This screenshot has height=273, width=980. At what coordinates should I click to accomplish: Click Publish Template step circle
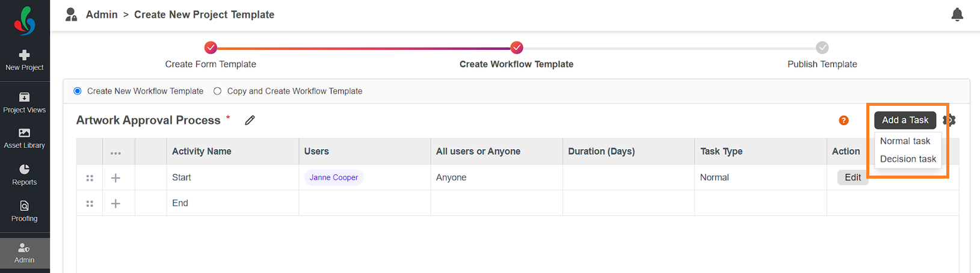[822, 48]
